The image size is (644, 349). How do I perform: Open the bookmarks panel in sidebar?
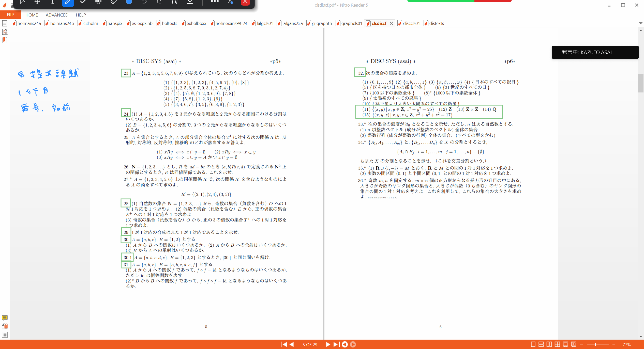5,40
